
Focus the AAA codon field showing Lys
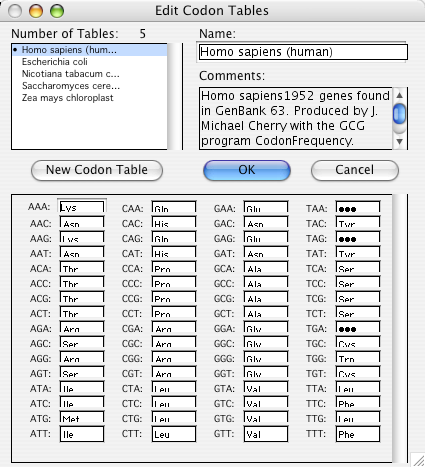click(x=82, y=207)
